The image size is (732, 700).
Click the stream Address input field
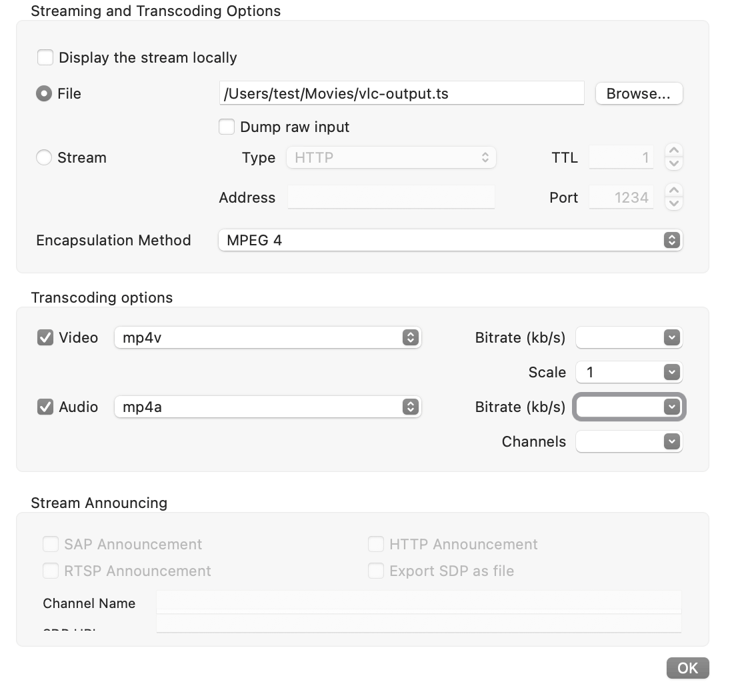click(x=391, y=197)
